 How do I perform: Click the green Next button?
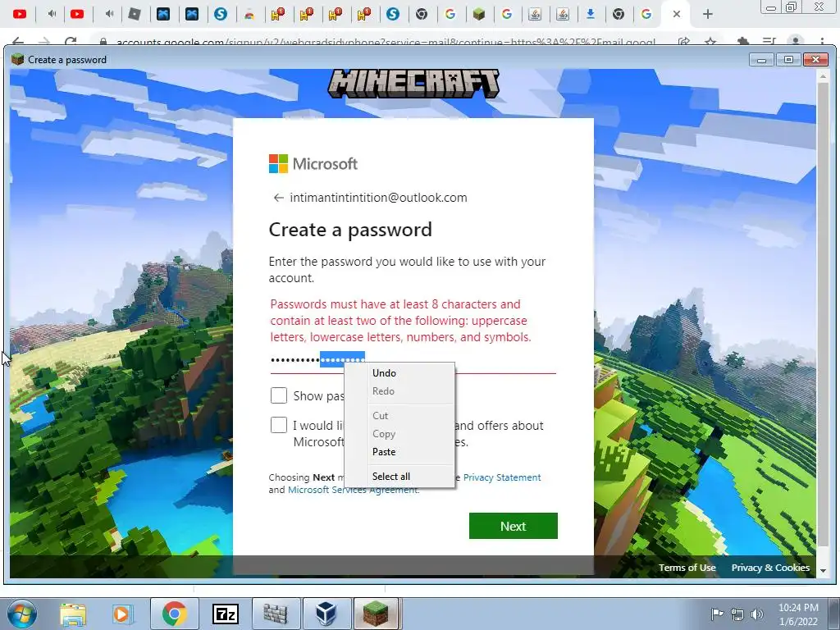pos(514,526)
